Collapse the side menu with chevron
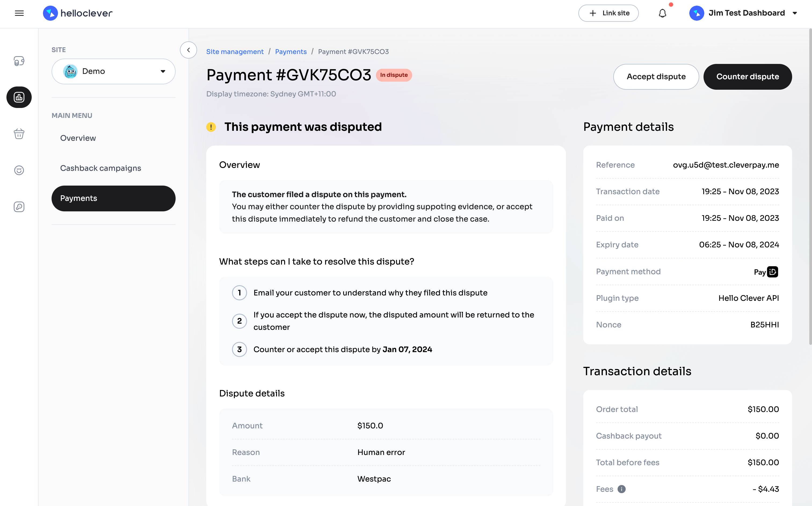Viewport: 812px width, 506px height. [188, 50]
